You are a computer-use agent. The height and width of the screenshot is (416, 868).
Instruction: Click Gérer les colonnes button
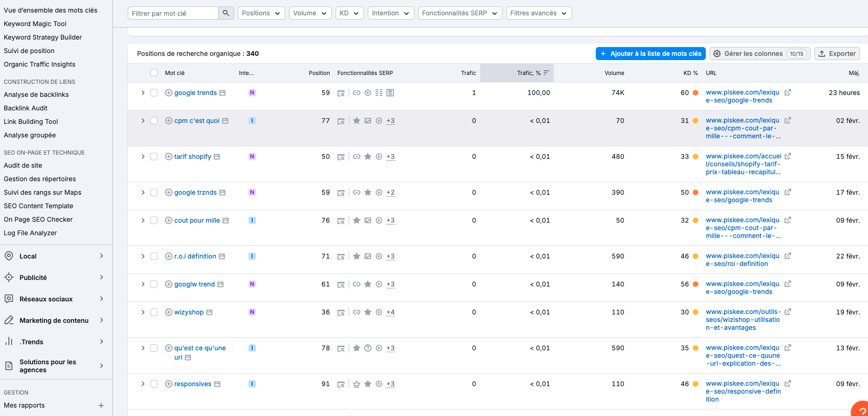click(760, 54)
